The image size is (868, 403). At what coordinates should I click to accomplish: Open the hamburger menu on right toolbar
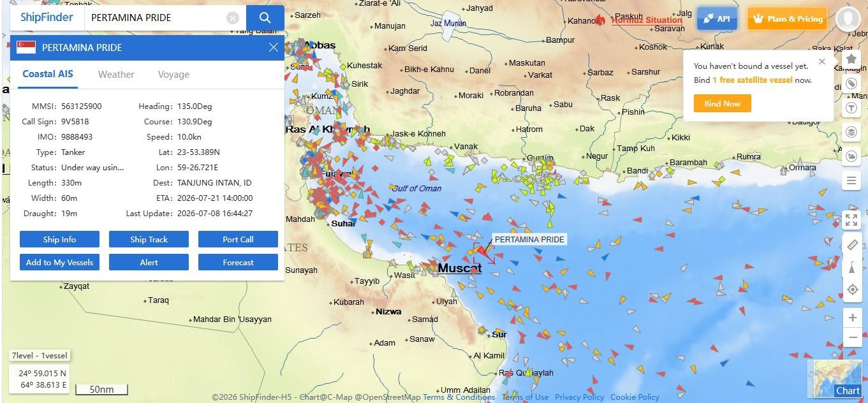coord(851,181)
